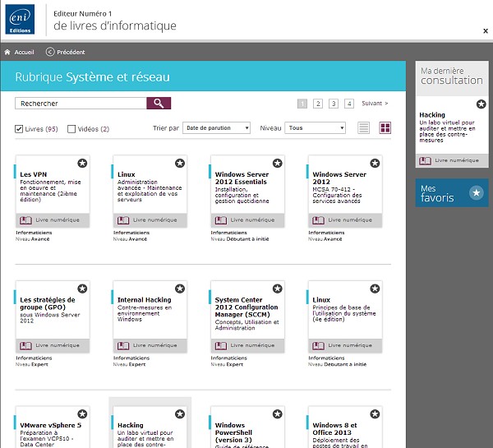Click the Précédent link text
This screenshot has height=448, width=493.
(x=71, y=53)
